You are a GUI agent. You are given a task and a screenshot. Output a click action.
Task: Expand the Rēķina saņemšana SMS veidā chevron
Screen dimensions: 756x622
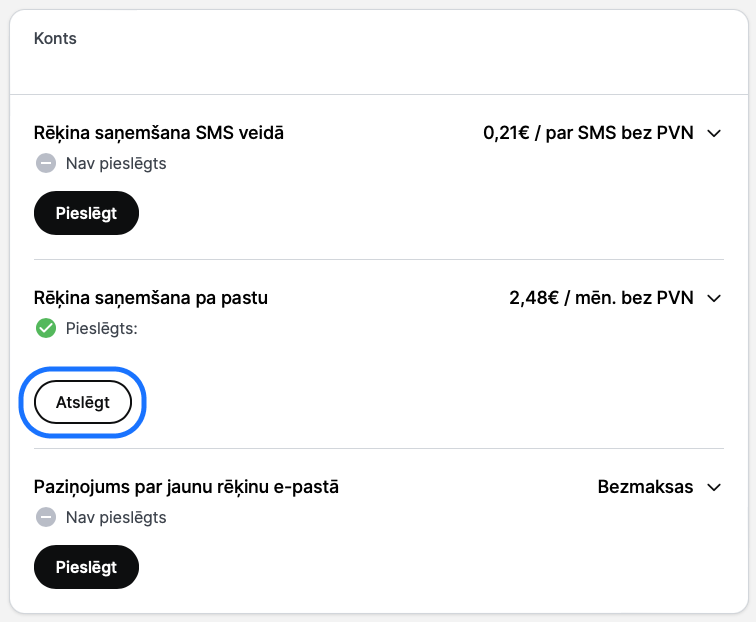tap(714, 134)
